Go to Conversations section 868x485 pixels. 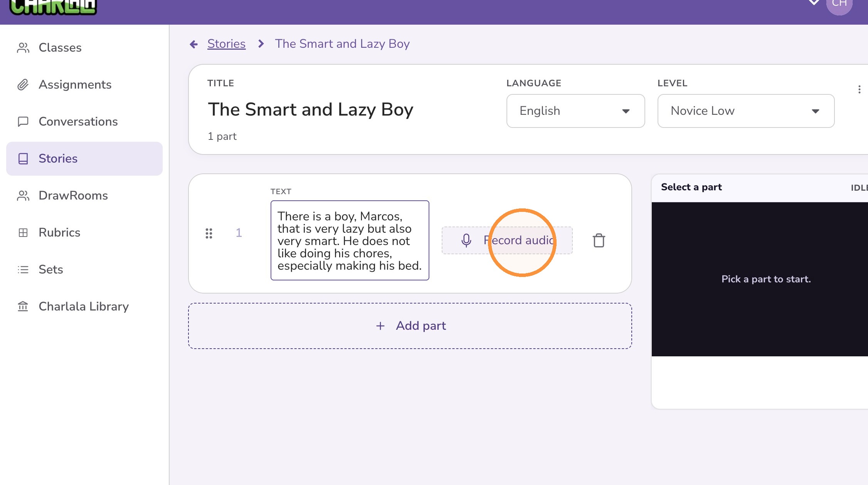tap(84, 122)
